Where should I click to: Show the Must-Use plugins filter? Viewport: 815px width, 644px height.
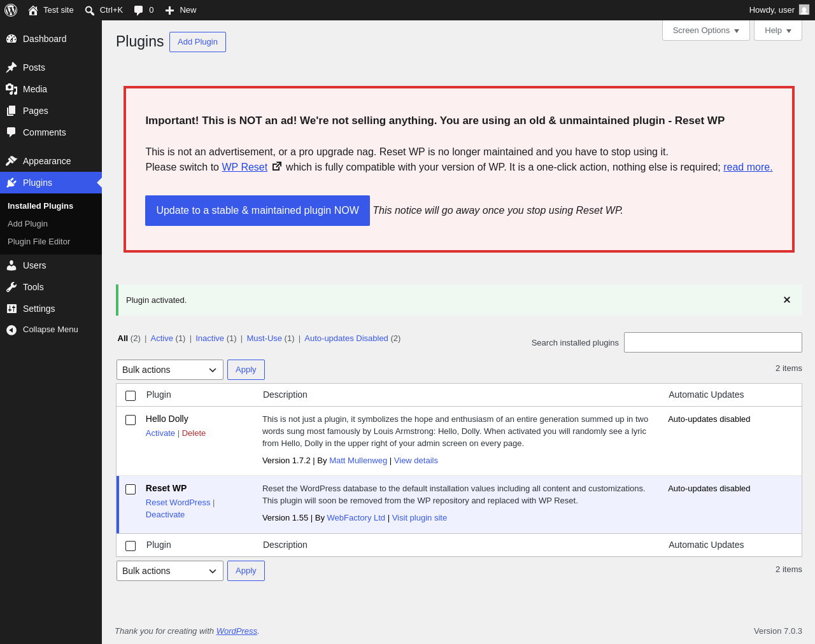tap(264, 339)
